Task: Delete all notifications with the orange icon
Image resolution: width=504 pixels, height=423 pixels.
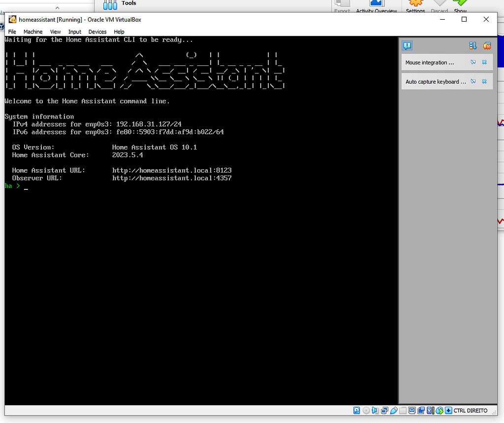Action: click(487, 46)
